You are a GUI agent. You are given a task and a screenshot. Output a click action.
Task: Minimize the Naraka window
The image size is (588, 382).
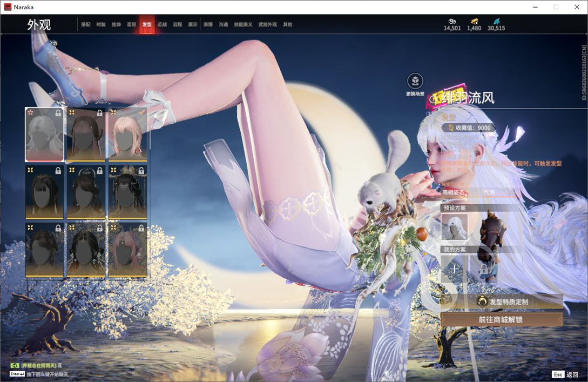pyautogui.click(x=535, y=7)
